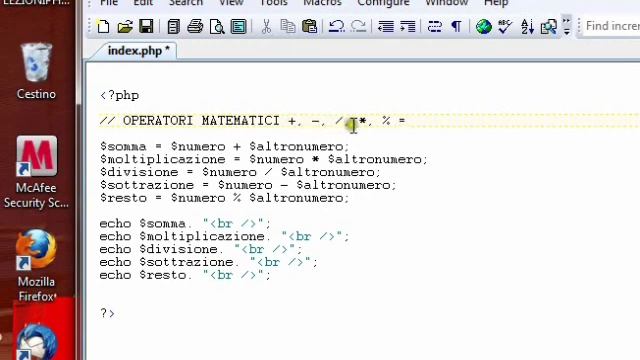Select the McAfee Security Scan desktop shortcut
The height and width of the screenshot is (360, 640).
tap(36, 172)
